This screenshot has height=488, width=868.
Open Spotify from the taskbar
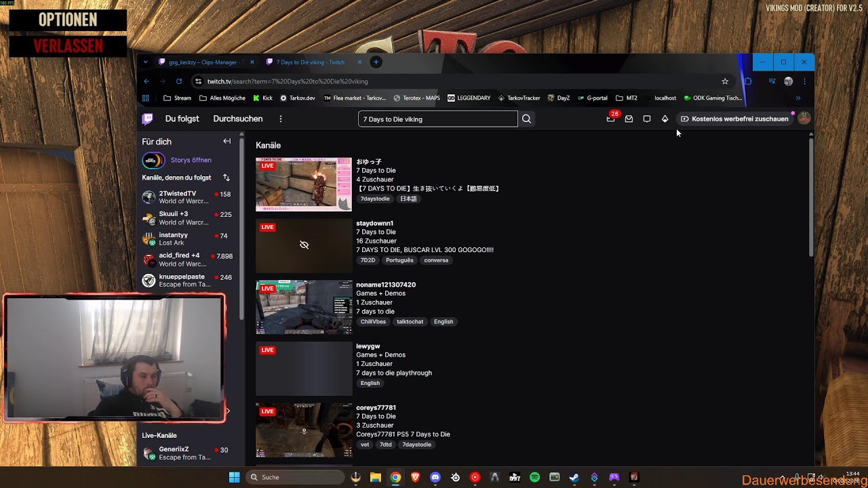(x=534, y=477)
